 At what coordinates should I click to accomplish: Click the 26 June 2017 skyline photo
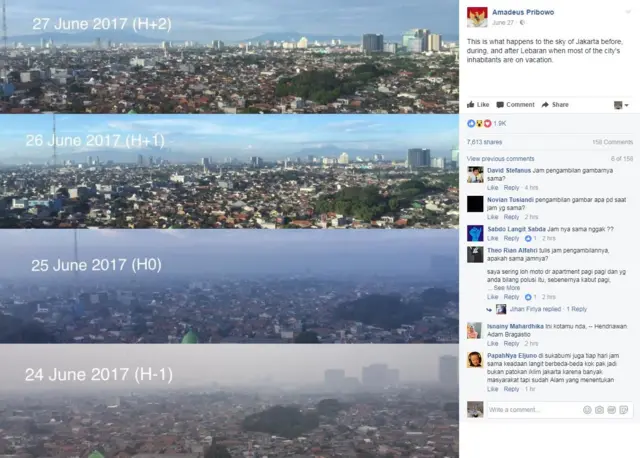pos(229,171)
